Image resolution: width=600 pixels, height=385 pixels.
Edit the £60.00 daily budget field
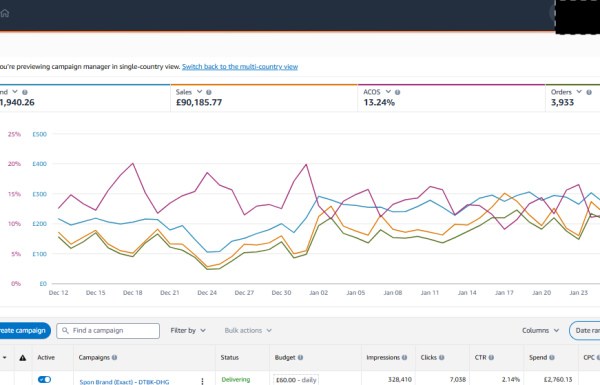click(x=296, y=380)
